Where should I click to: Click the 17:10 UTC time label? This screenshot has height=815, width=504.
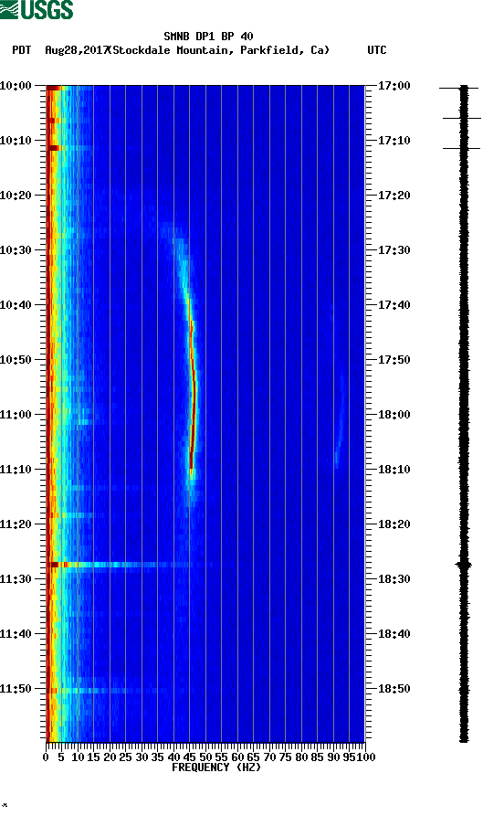pos(394,141)
